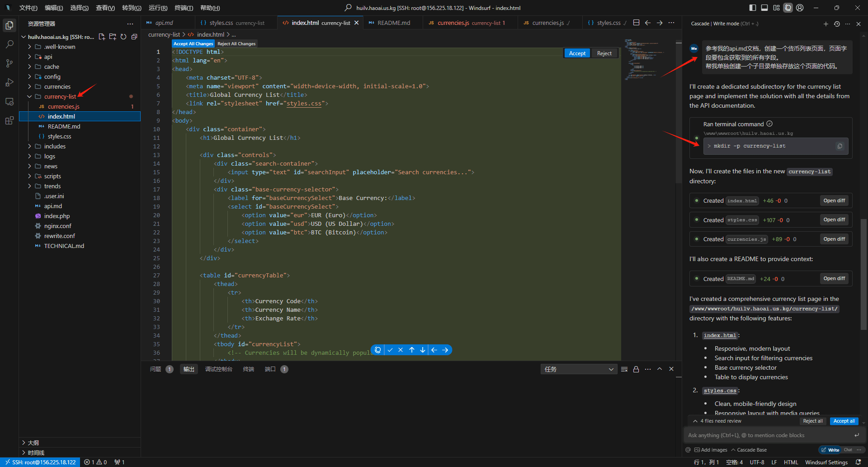This screenshot has height=467, width=868.
Task: Open diff for created styles.css
Action: coord(834,220)
